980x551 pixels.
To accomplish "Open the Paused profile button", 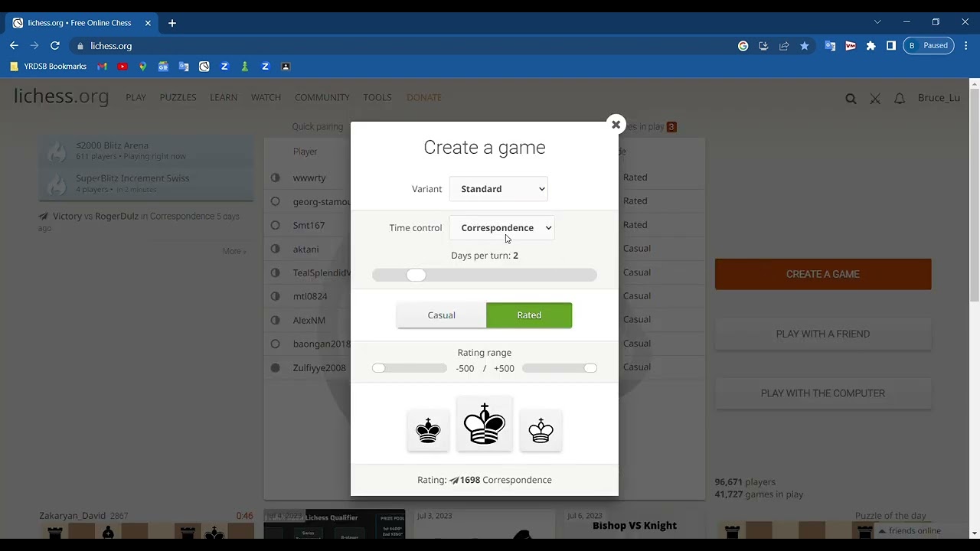I will point(929,46).
